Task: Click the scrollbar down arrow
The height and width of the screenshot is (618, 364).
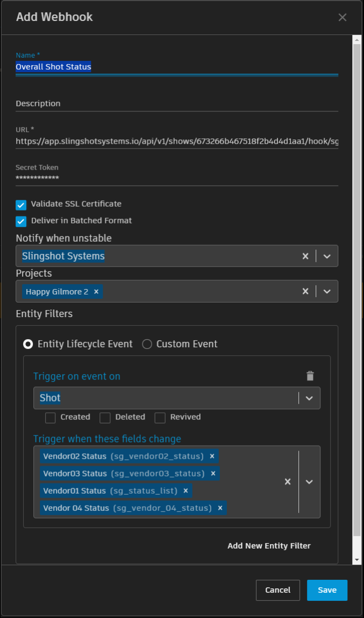Action: click(356, 560)
